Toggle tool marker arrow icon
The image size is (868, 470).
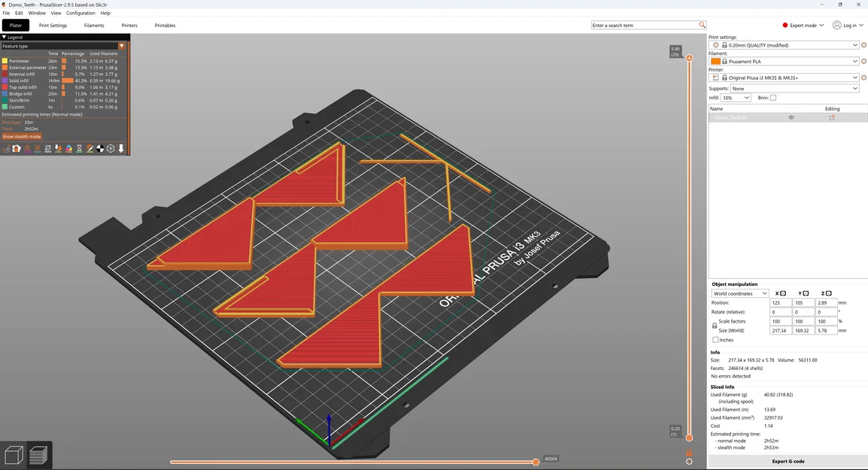click(x=121, y=148)
